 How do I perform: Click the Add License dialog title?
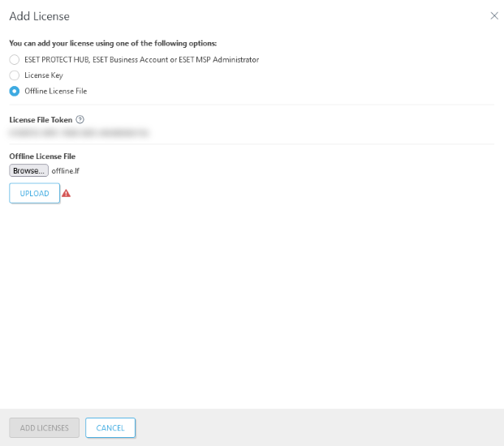(39, 16)
